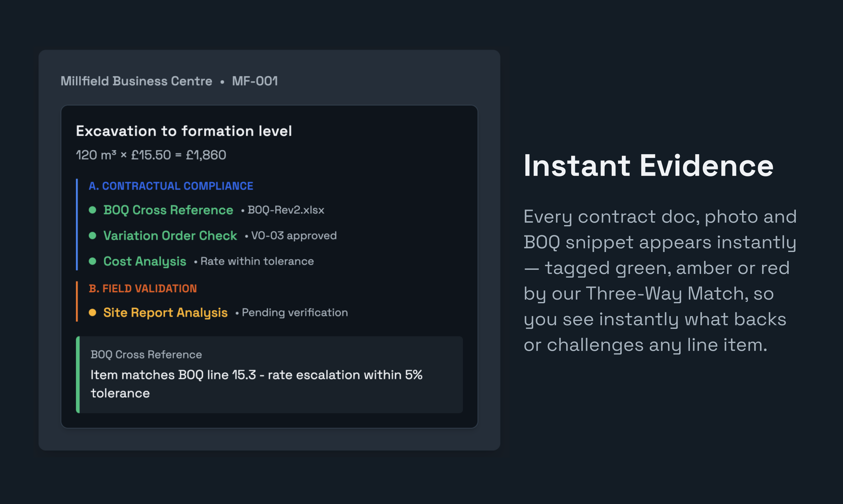Select Site Report Analysis entry

pos(165,312)
